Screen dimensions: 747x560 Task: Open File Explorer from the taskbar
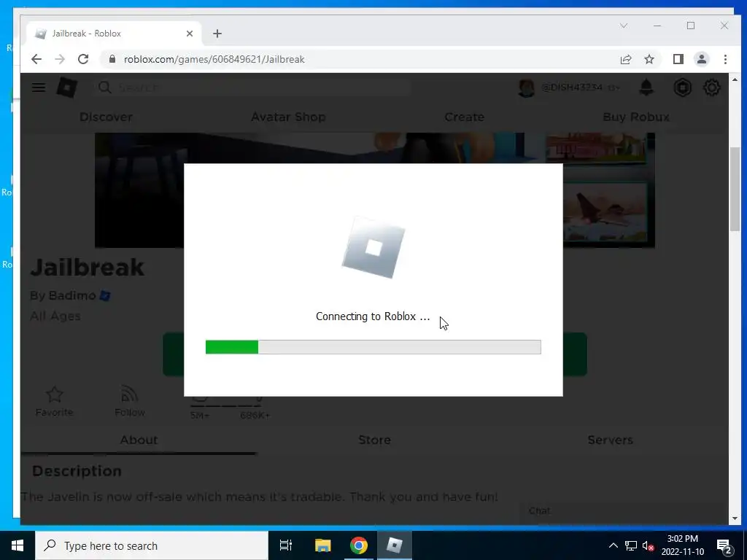[322, 545]
